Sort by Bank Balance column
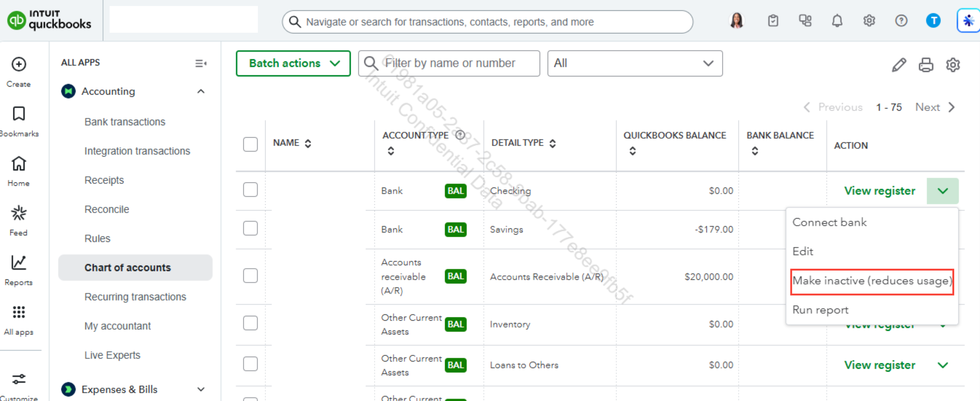This screenshot has height=401, width=980. 755,151
